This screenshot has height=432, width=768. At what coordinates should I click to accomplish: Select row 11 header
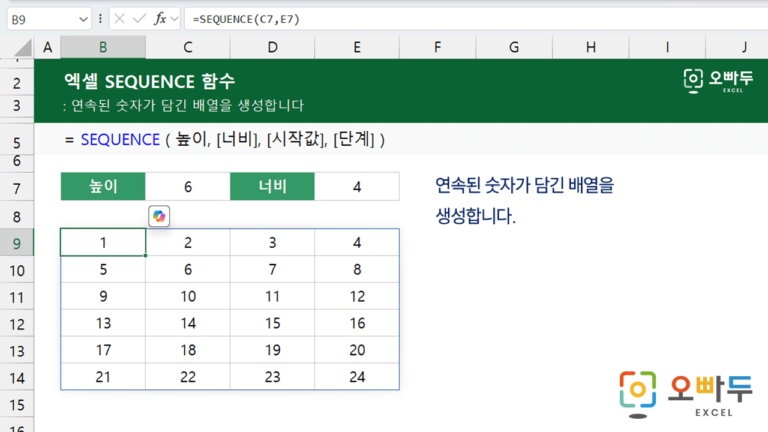tap(17, 297)
